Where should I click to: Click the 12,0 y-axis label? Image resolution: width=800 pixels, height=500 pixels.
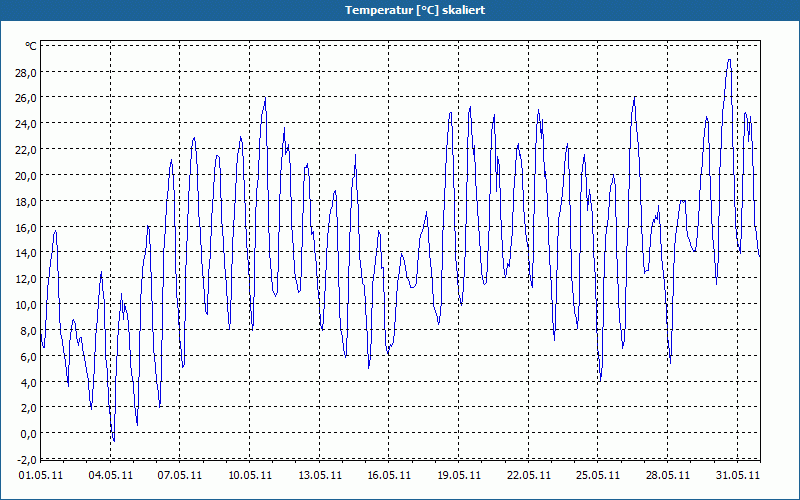26,279
